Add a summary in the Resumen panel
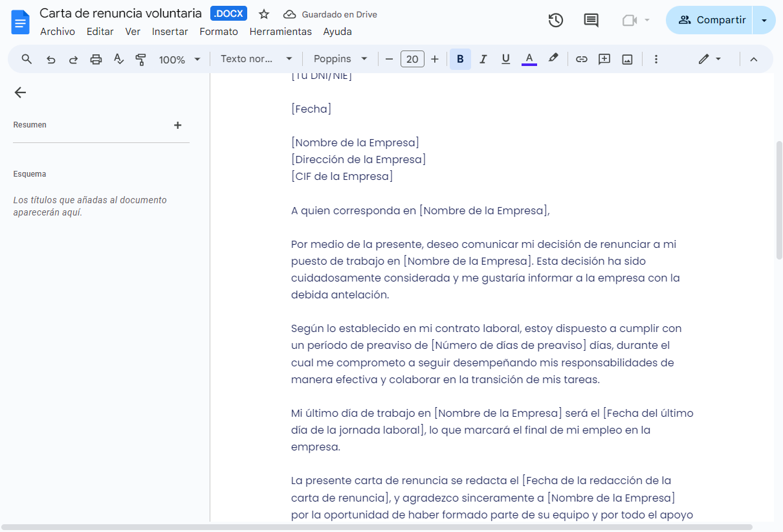This screenshot has height=532, width=783. coord(177,125)
